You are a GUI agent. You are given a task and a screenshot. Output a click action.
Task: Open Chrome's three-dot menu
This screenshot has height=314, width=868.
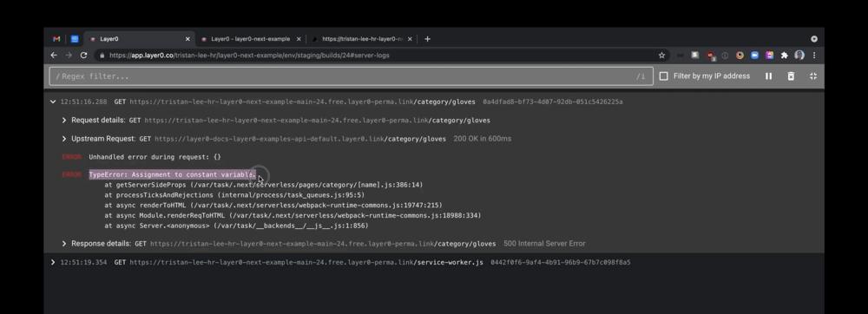coord(814,56)
